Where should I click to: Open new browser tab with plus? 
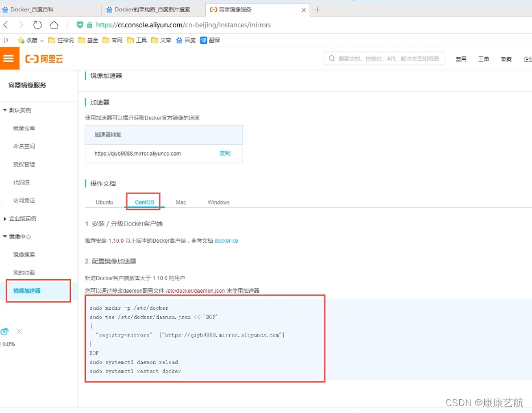click(x=317, y=10)
